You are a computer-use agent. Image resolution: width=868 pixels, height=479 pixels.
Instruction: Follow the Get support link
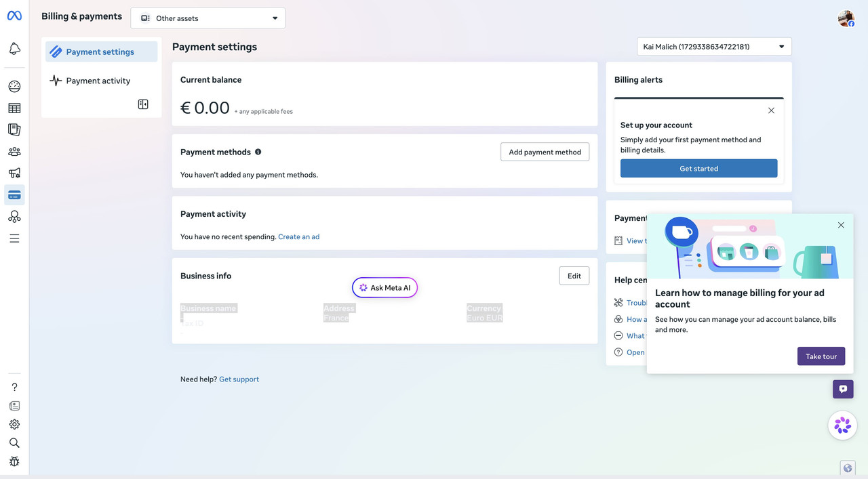[x=239, y=379]
